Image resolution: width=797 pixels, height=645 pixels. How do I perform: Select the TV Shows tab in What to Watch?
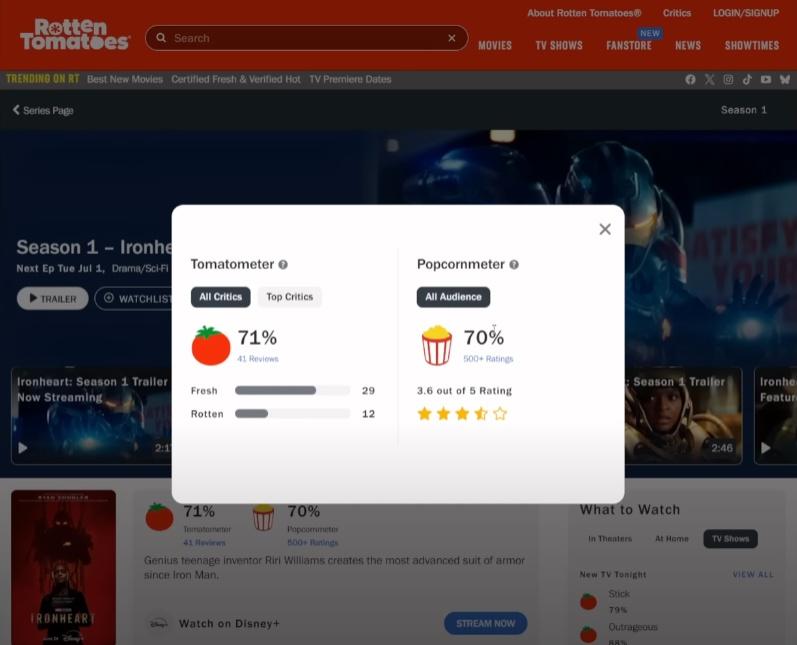(x=730, y=539)
